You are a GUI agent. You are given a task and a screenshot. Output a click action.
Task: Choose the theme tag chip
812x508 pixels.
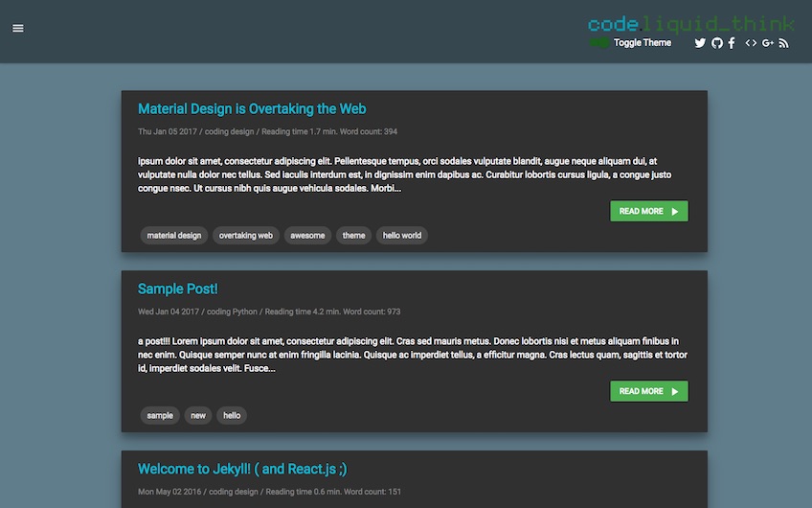(x=353, y=235)
